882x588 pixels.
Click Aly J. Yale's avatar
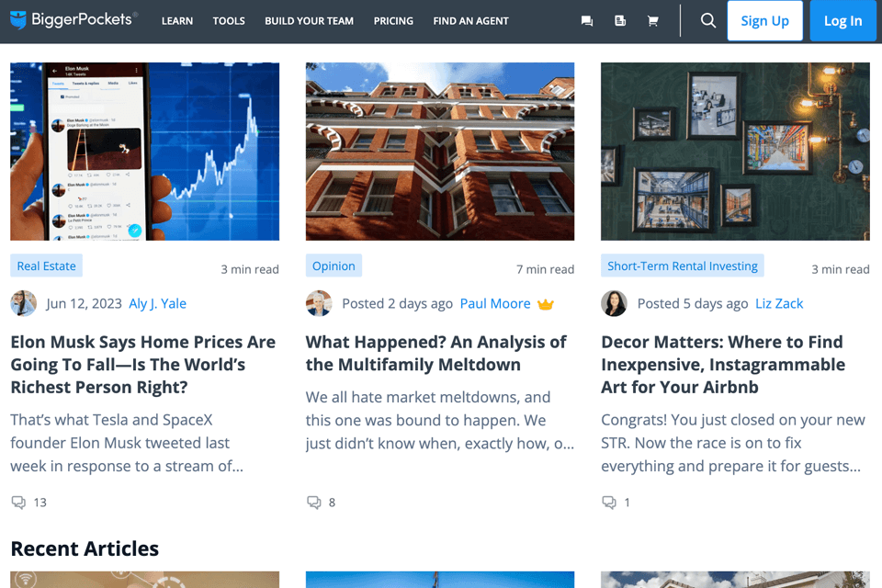pyautogui.click(x=24, y=303)
